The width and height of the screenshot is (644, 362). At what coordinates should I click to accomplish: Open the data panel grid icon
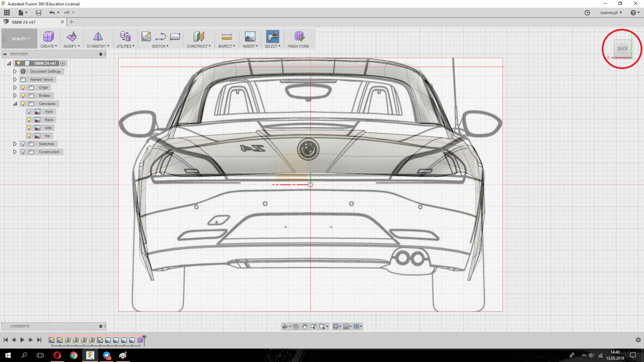pyautogui.click(x=7, y=13)
